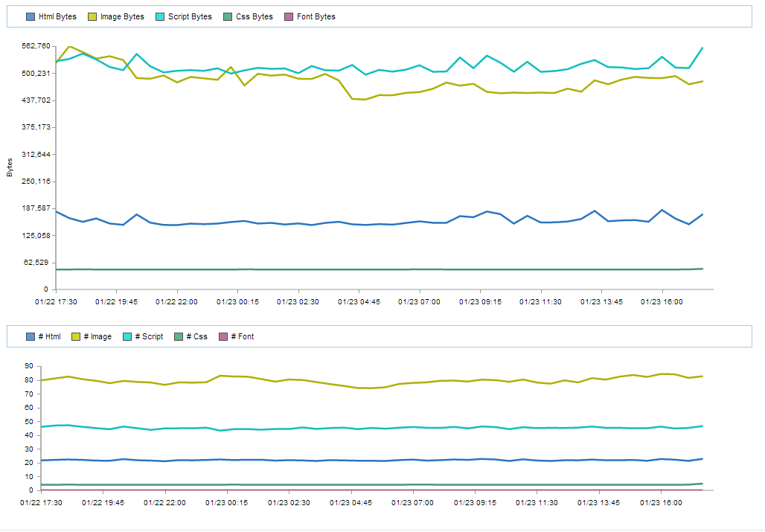The height and width of the screenshot is (532, 765).
Task: Click the 90 tick on the bottom chart axis
Action: (30, 366)
